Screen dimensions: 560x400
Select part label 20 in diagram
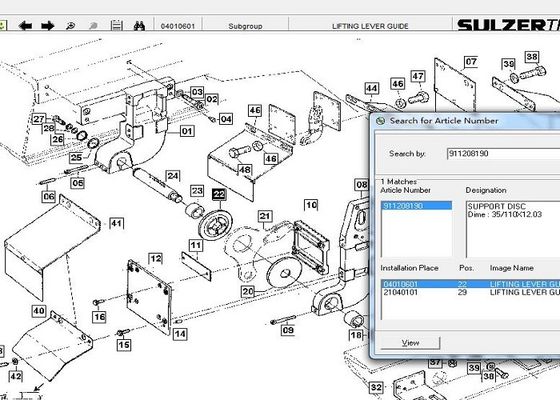point(248,292)
